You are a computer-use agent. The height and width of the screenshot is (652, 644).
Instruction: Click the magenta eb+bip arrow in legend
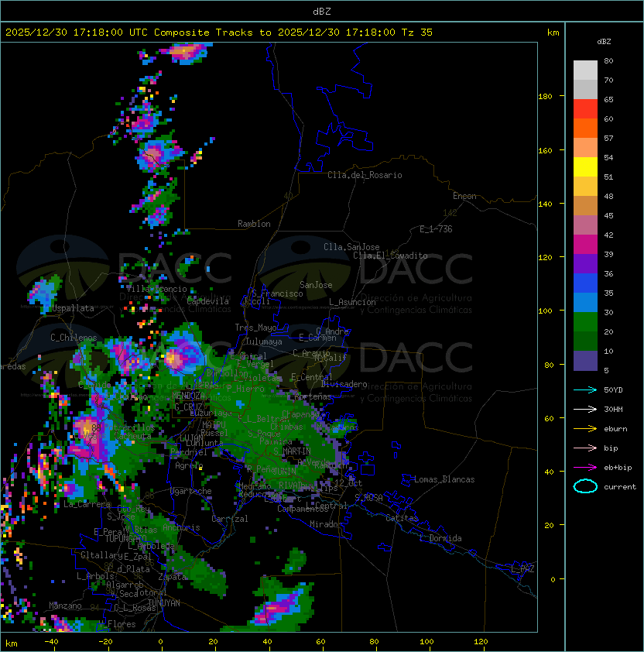[x=585, y=468]
